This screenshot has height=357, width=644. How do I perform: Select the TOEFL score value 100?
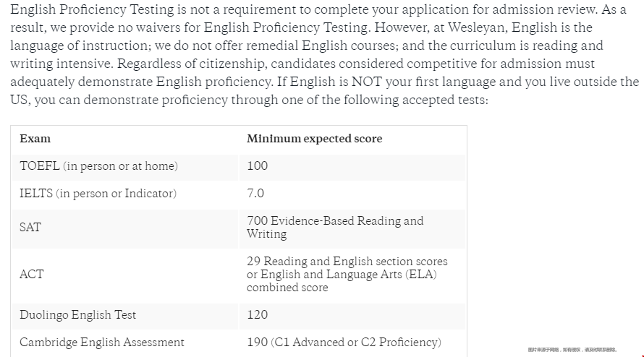click(x=257, y=165)
